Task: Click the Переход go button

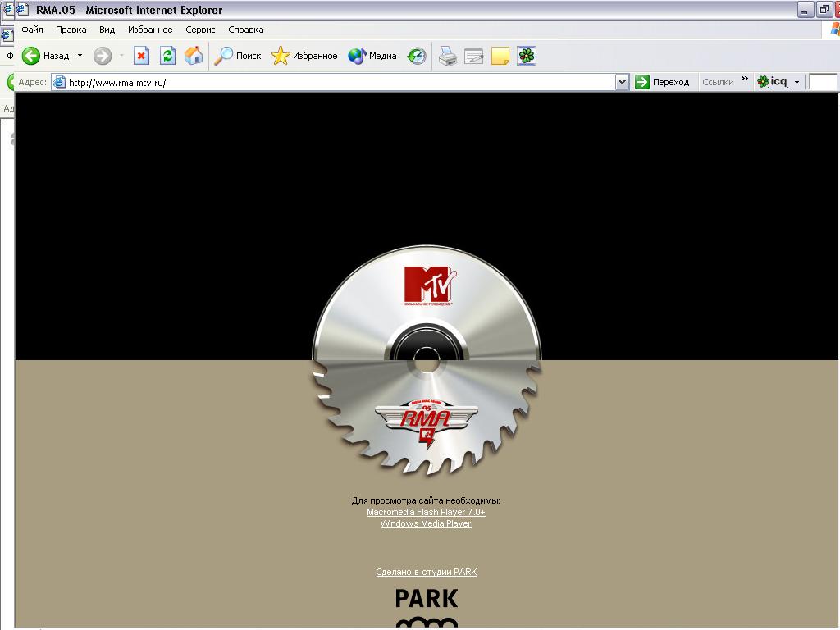Action: (662, 82)
